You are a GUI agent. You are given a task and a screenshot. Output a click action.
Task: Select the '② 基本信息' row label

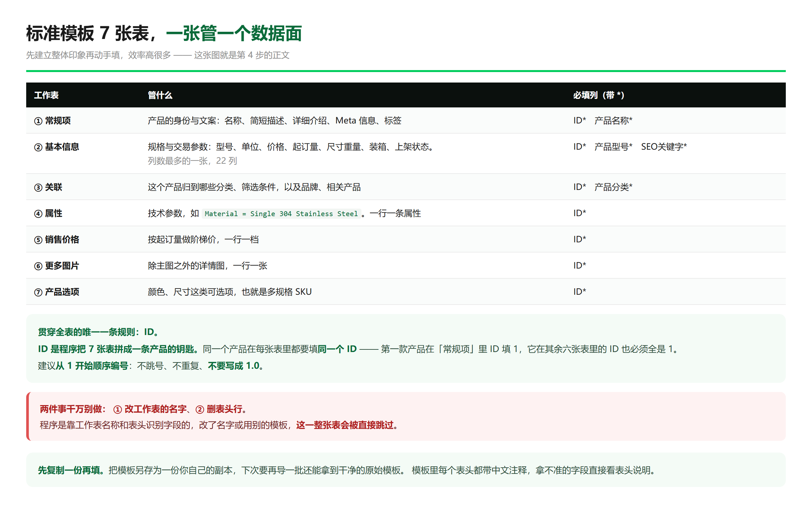[x=57, y=147]
